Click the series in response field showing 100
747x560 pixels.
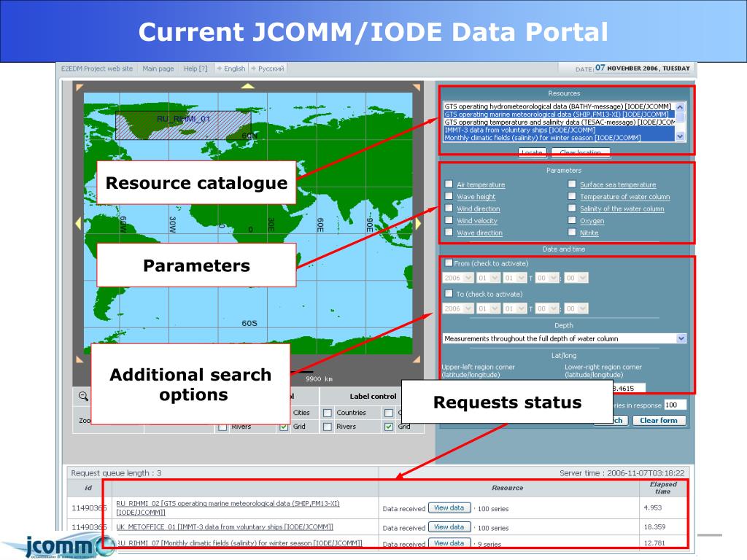[x=675, y=405]
